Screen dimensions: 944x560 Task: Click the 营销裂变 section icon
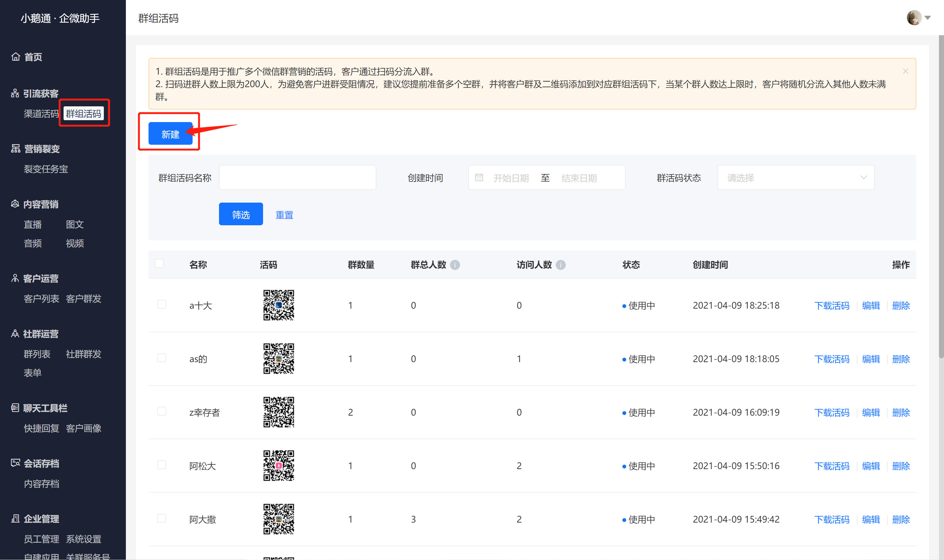15,149
